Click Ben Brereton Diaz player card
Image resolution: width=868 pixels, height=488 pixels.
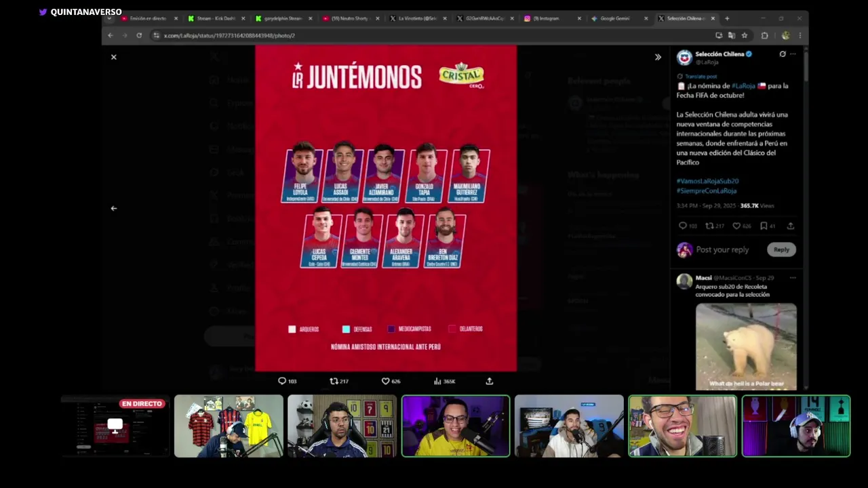coord(445,238)
